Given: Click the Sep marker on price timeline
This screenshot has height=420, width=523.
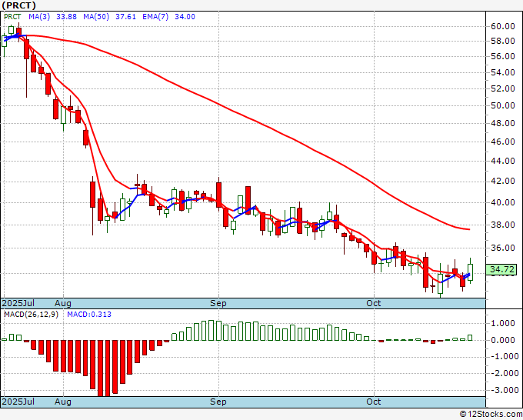Looking at the screenshot, I should 218,303.
